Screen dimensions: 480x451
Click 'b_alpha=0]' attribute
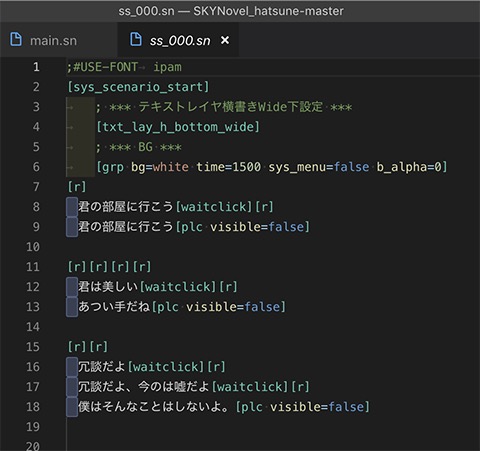pos(412,167)
